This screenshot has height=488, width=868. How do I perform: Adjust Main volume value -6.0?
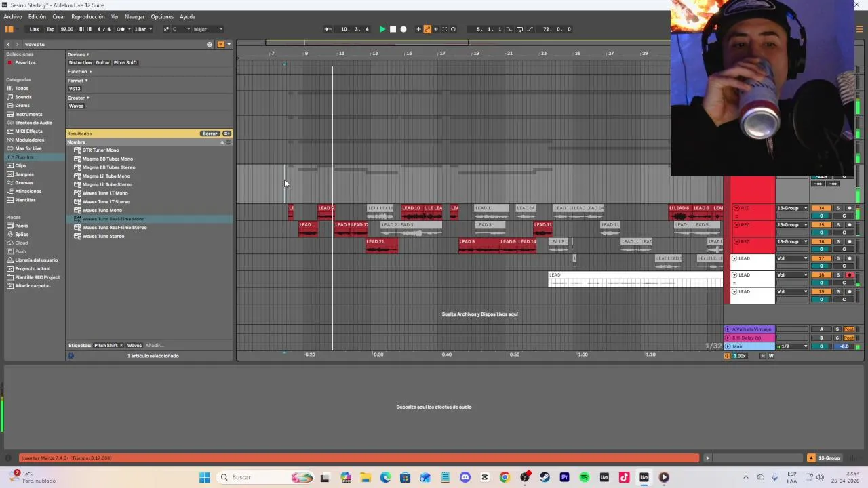click(x=844, y=346)
